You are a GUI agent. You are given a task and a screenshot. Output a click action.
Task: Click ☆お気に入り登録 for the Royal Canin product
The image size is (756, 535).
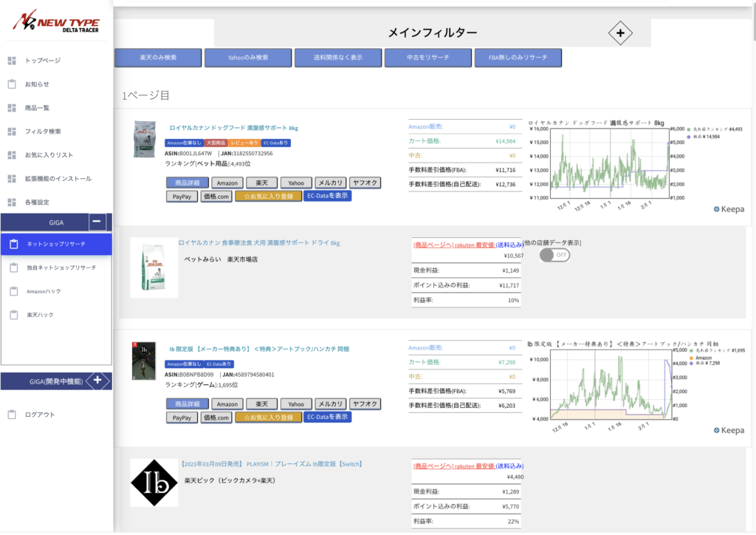[x=269, y=197]
